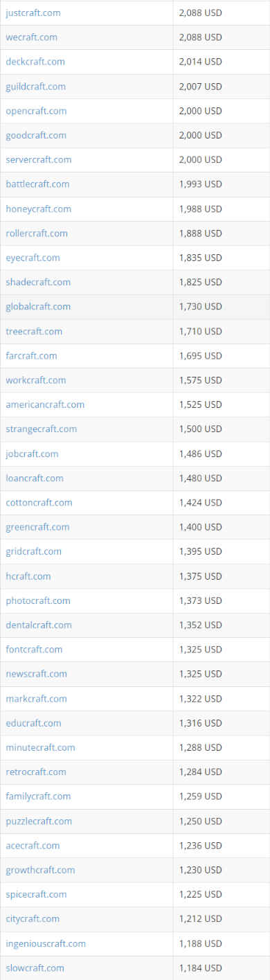Open the honeycraft.com link

38,208
